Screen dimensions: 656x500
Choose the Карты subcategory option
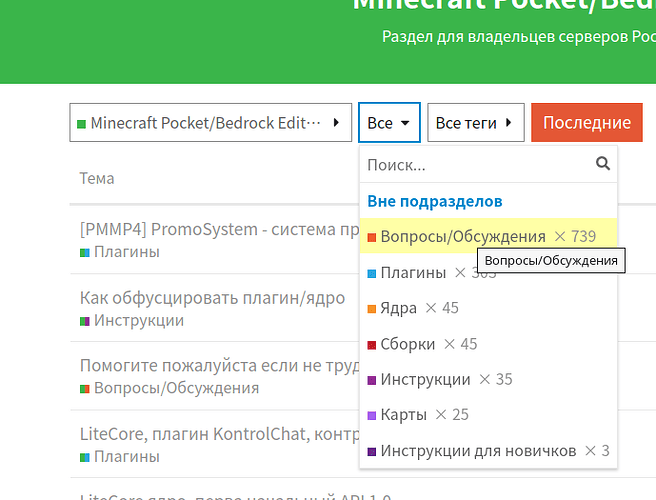click(x=488, y=415)
